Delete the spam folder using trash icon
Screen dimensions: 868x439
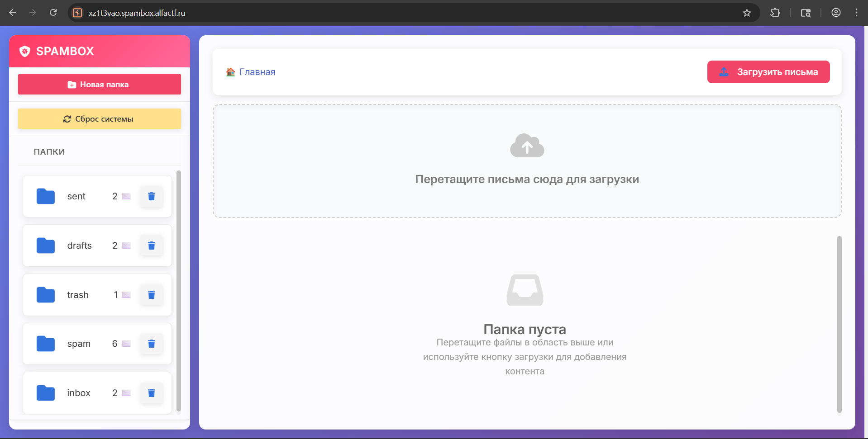click(x=151, y=344)
